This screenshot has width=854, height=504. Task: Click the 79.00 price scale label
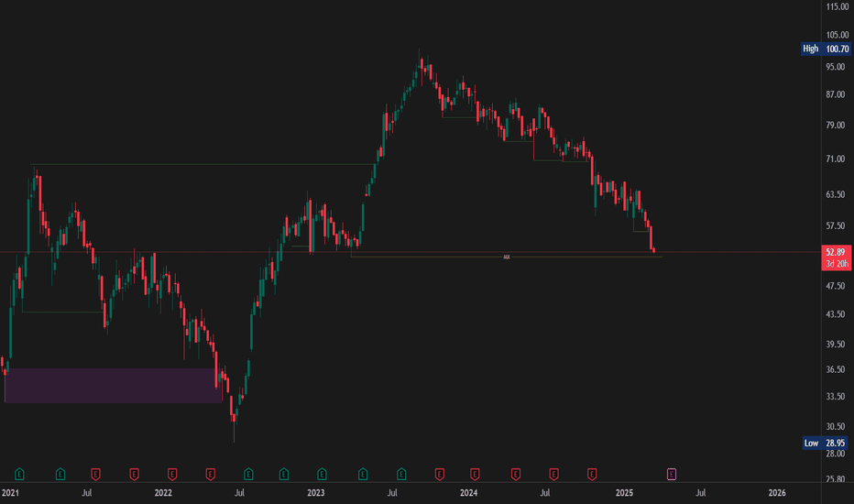(836, 126)
